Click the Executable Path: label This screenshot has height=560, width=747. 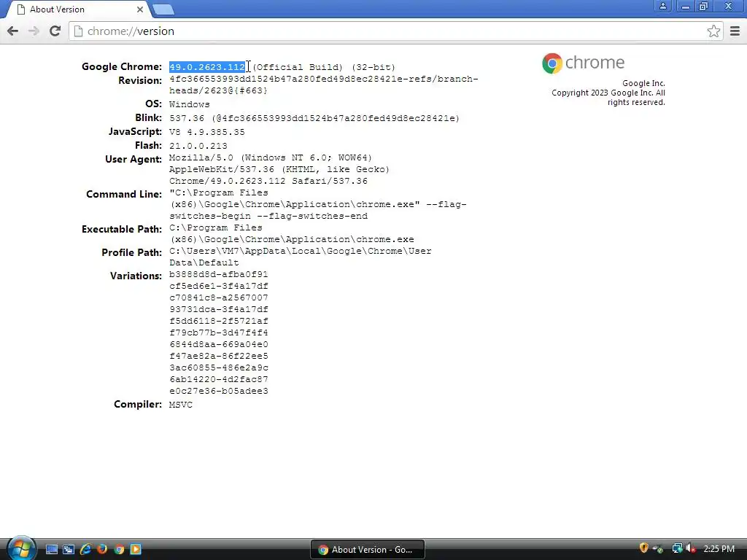tap(122, 230)
